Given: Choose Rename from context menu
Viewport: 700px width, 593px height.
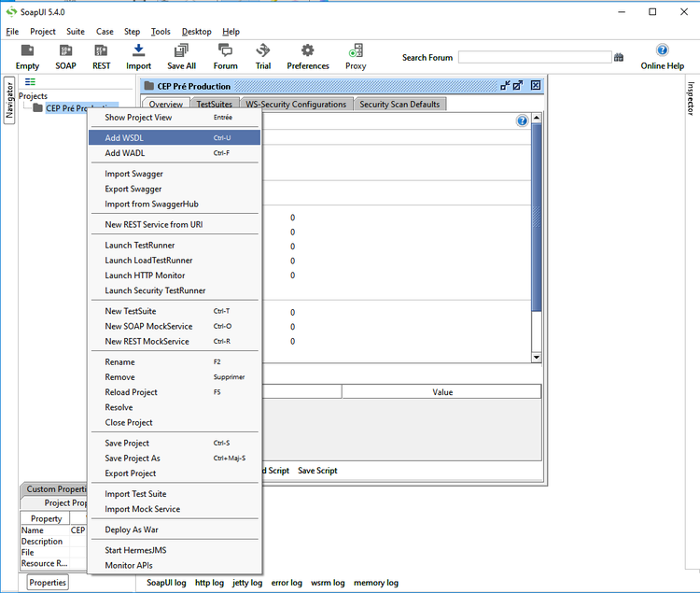Looking at the screenshot, I should point(175,362).
